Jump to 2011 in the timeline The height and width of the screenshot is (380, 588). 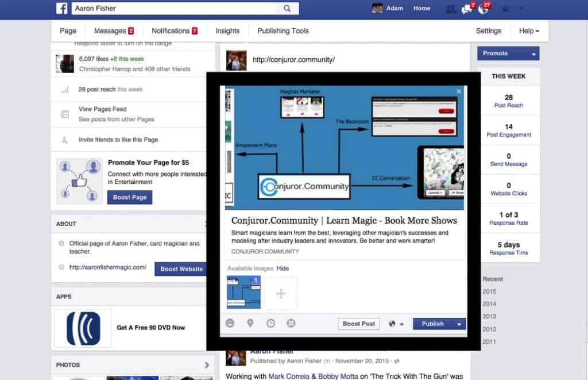point(489,341)
